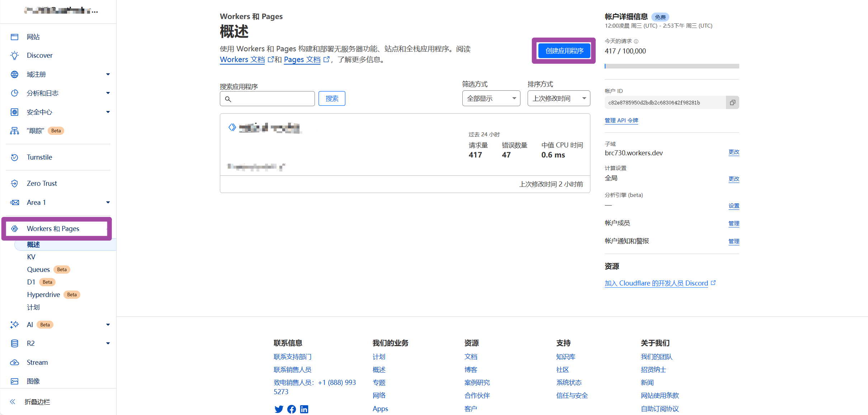Image resolution: width=868 pixels, height=415 pixels.
Task: Click the worker application icon in list
Action: [232, 127]
